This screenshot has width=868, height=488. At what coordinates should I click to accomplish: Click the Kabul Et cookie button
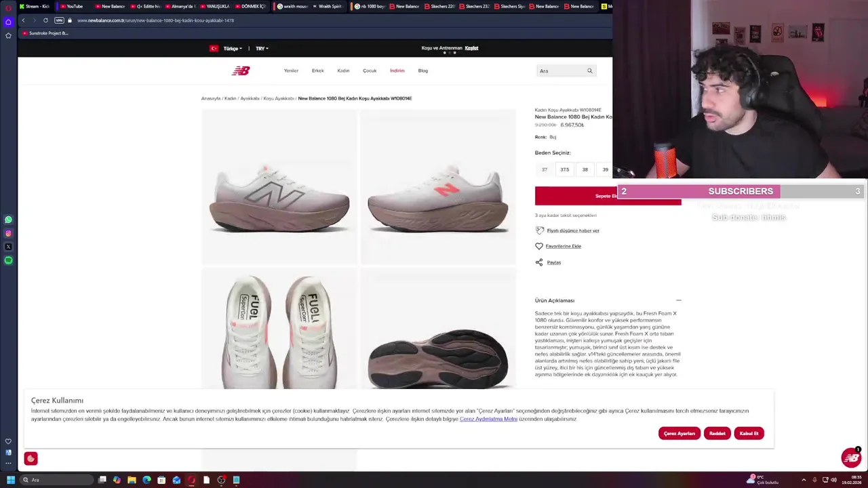click(x=749, y=433)
